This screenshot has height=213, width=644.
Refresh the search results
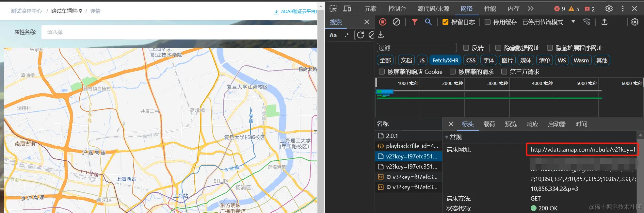pyautogui.click(x=361, y=35)
